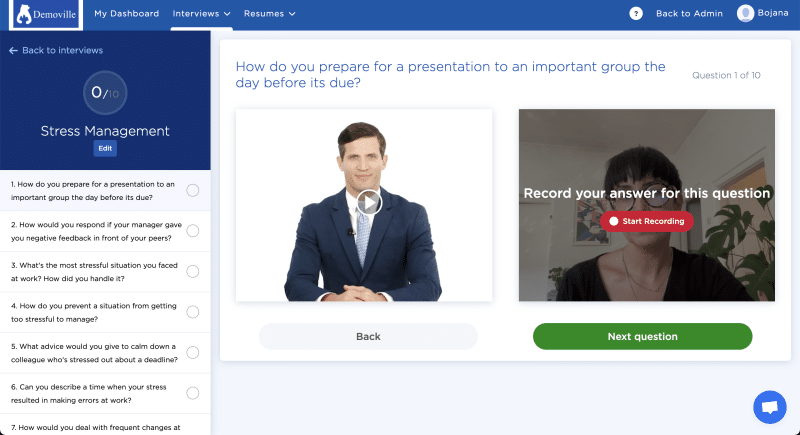Select question 5 about calming a colleague

(95, 352)
